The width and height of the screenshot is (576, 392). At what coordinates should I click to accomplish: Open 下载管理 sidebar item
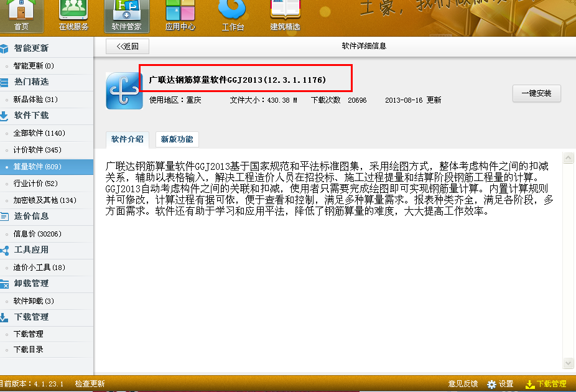tap(47, 334)
